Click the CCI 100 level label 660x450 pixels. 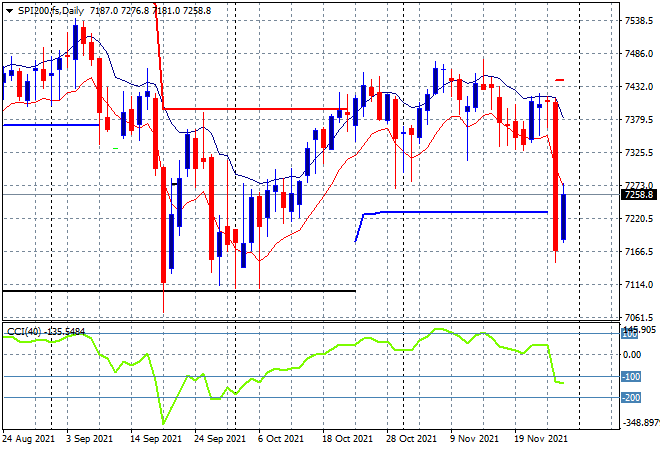(630, 335)
